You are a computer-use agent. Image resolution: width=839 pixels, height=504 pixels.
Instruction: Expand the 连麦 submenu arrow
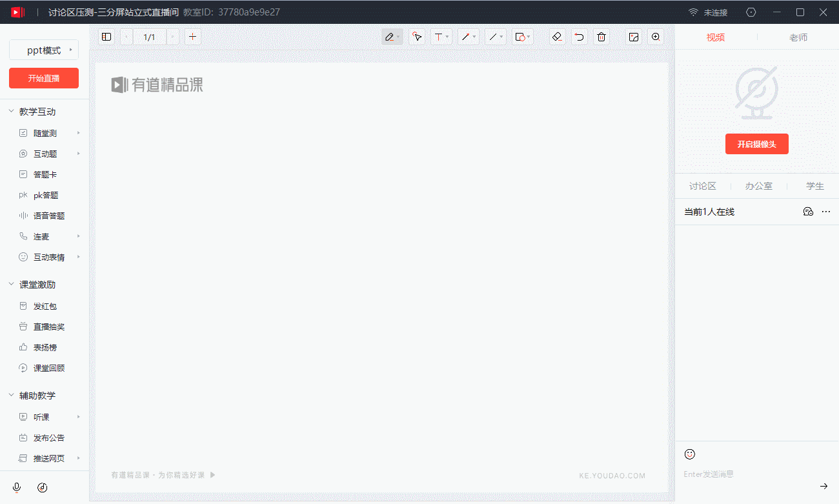(79, 236)
